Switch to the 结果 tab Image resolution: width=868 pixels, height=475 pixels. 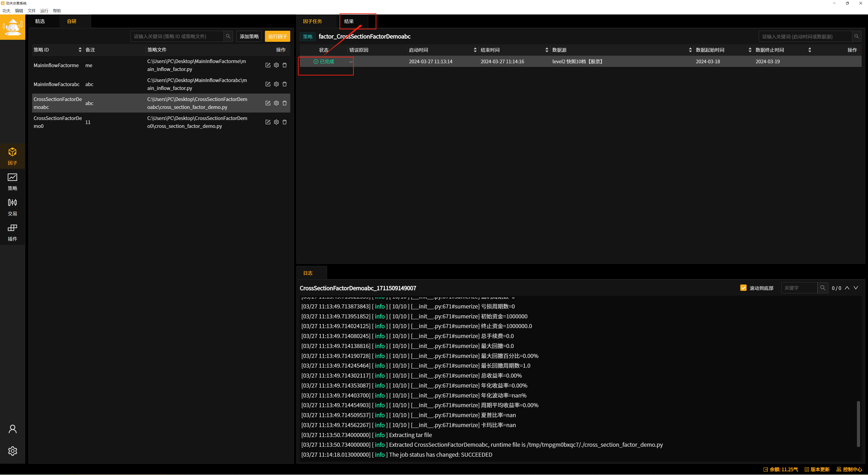pyautogui.click(x=349, y=21)
